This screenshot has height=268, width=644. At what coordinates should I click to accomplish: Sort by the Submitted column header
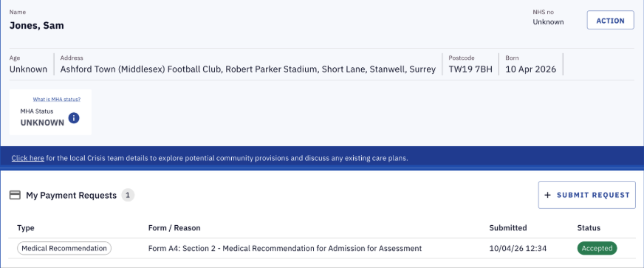(x=508, y=228)
